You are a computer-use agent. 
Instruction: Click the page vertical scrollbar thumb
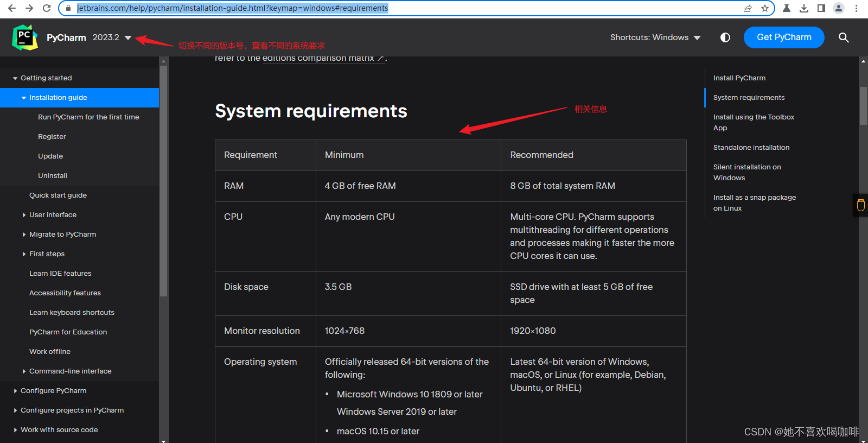[863, 106]
